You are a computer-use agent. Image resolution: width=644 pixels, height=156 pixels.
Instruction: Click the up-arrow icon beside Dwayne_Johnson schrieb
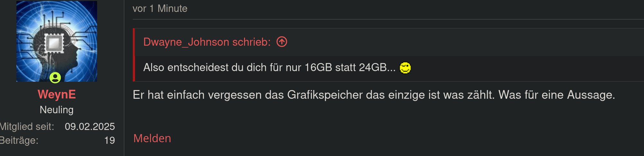(x=282, y=42)
